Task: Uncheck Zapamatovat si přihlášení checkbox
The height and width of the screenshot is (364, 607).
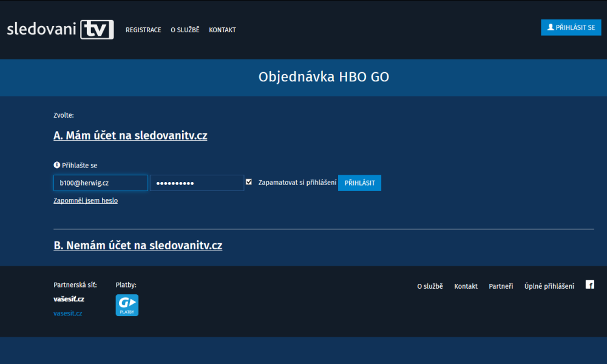Action: [x=249, y=182]
